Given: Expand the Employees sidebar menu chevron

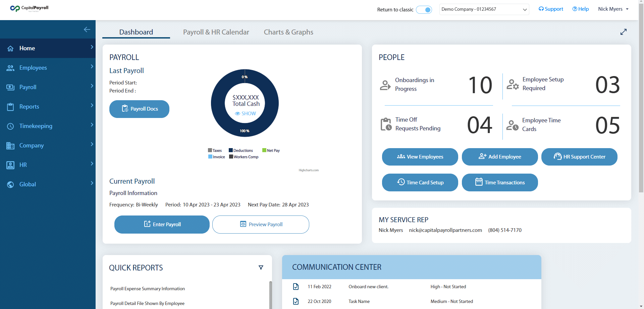Looking at the screenshot, I should click(x=92, y=67).
